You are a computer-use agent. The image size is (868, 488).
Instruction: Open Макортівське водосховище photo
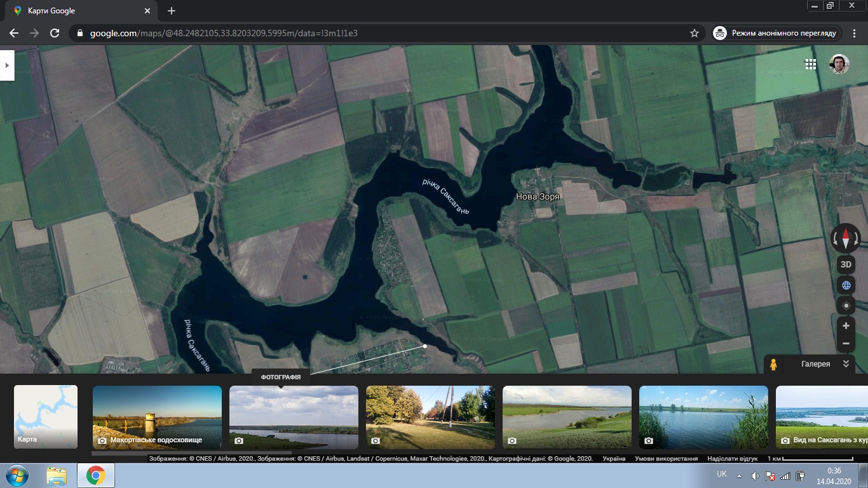click(x=157, y=417)
